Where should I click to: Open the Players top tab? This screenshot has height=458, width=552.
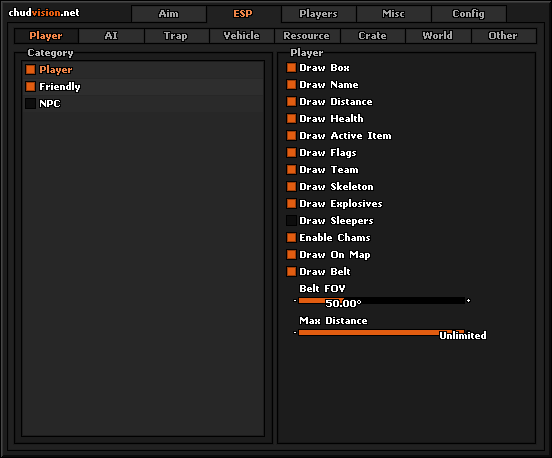coord(318,14)
